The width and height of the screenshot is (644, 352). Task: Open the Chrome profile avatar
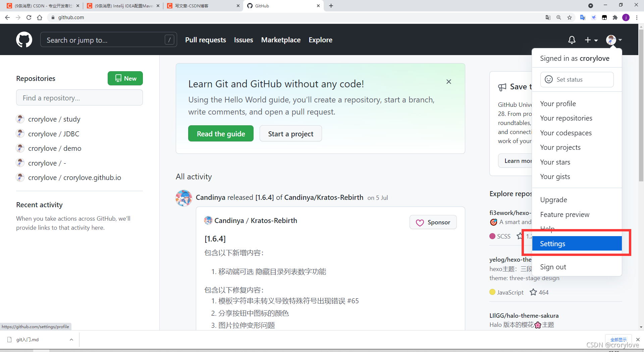tap(626, 17)
